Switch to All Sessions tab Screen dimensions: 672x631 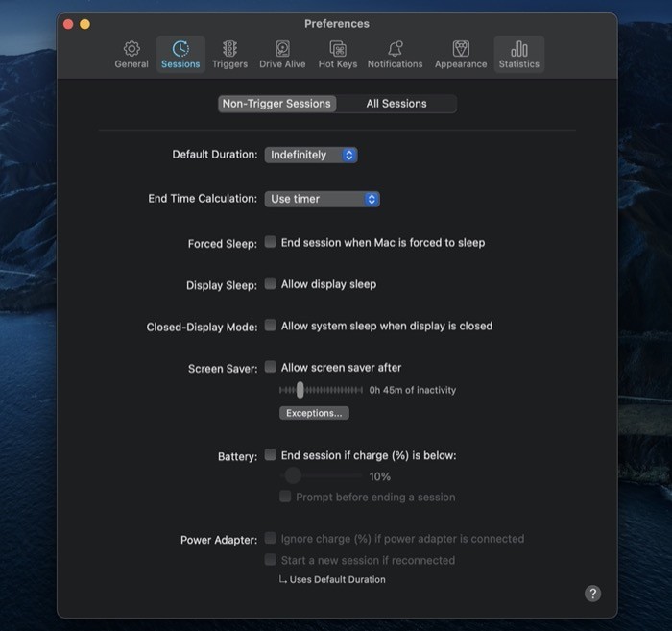[396, 104]
